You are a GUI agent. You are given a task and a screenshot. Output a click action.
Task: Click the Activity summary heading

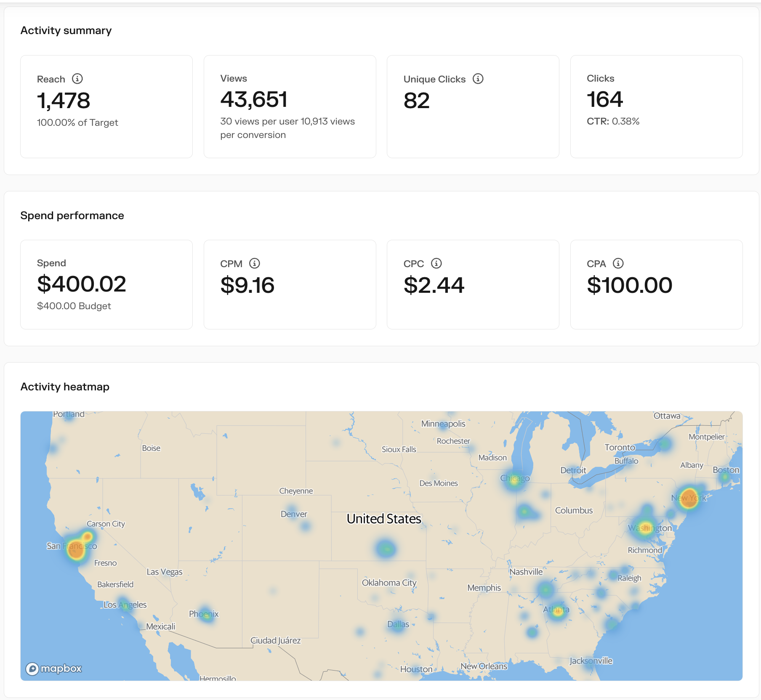point(66,30)
